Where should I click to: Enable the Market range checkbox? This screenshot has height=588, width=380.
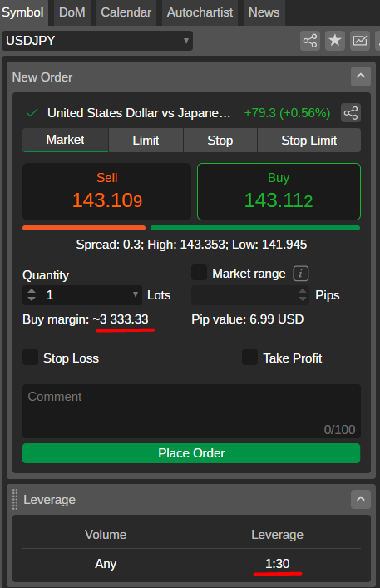point(199,273)
